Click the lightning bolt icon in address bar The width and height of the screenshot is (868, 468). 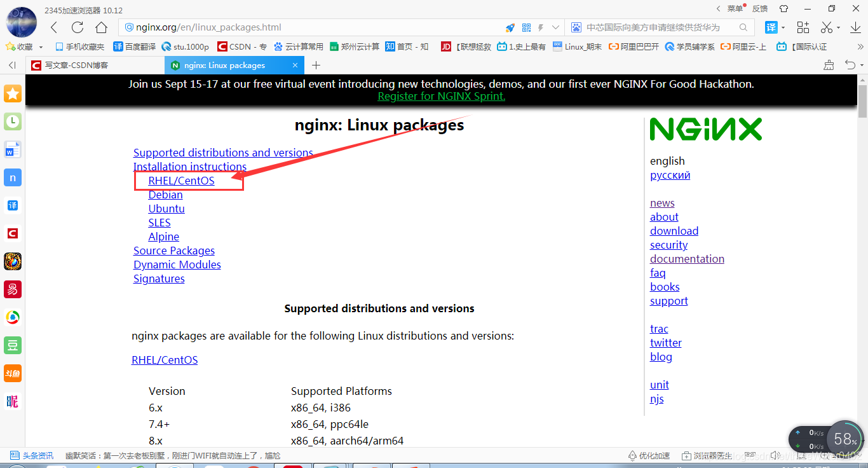pos(541,27)
